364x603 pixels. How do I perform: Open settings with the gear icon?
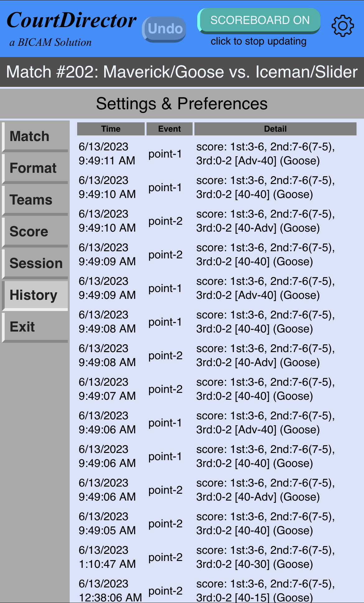[343, 26]
